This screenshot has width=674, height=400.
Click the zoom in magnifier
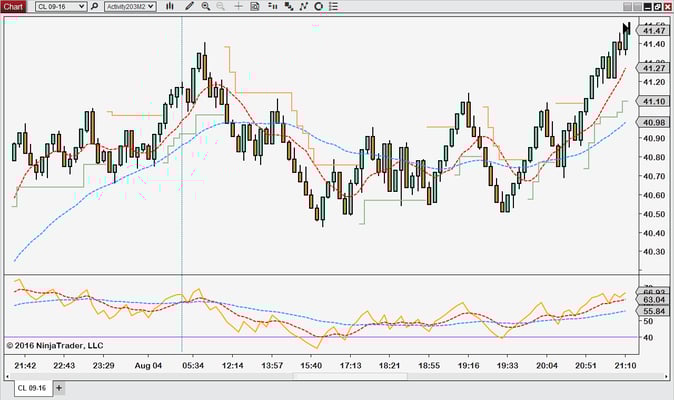coord(205,6)
